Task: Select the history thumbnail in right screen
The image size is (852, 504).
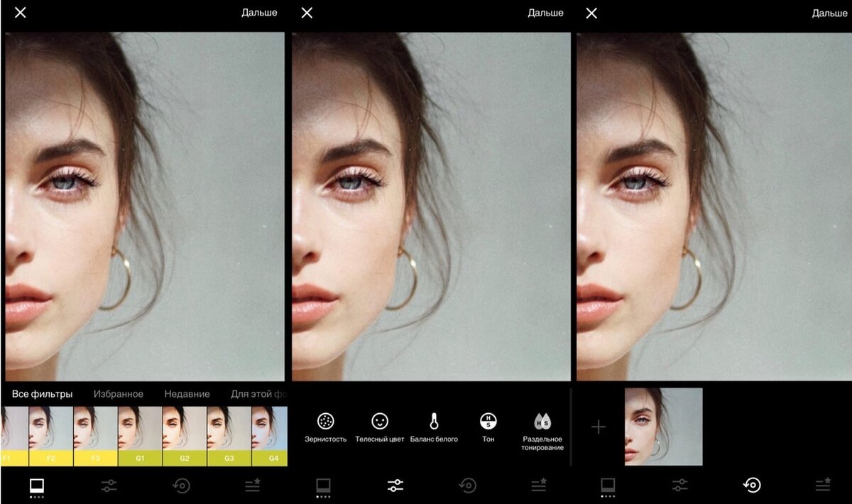Action: point(664,427)
